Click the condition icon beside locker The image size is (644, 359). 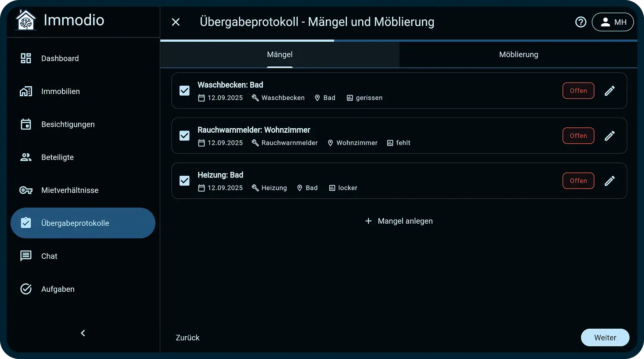point(332,188)
